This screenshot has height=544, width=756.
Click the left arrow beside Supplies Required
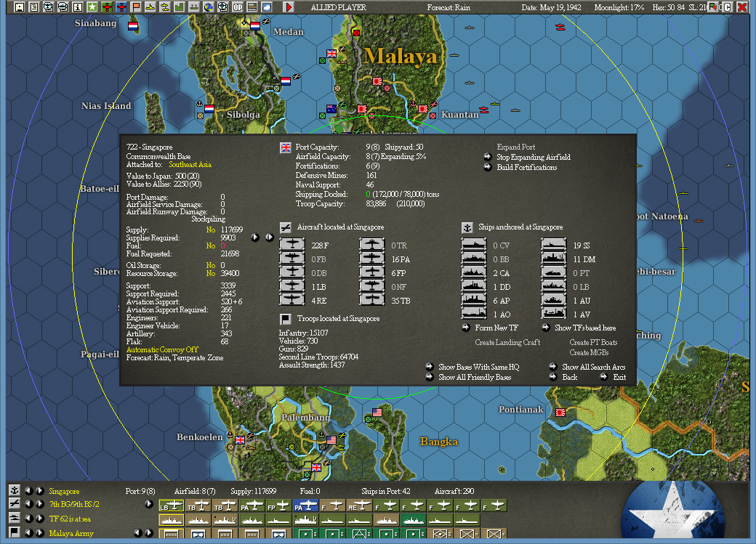[255, 238]
